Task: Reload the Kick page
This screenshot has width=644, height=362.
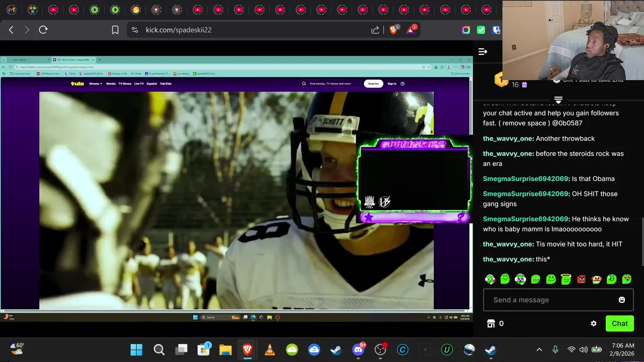Action: 43,30
